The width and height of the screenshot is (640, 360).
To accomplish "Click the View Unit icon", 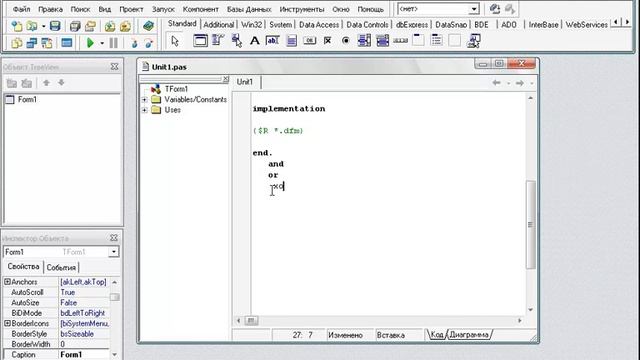I will point(17,42).
